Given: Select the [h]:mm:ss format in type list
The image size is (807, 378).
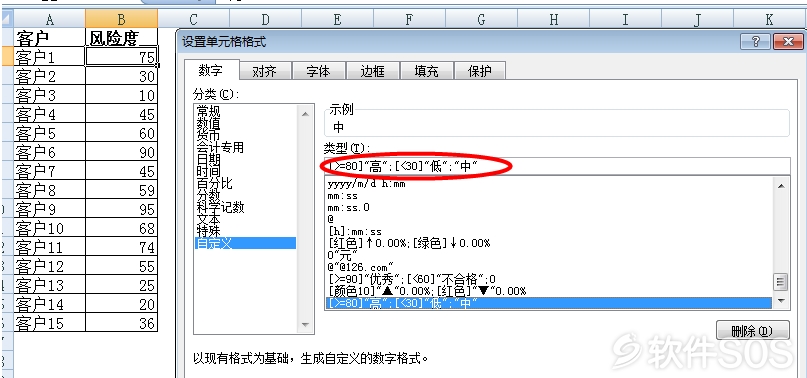Looking at the screenshot, I should pos(355,231).
